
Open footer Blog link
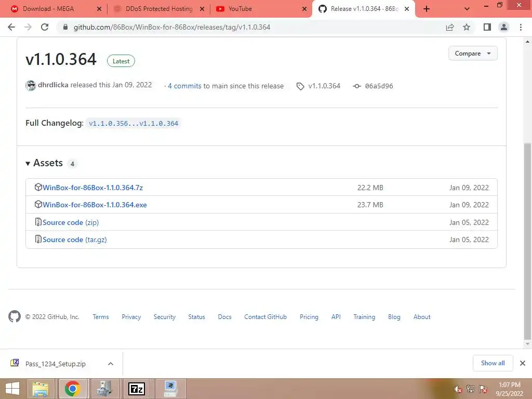(x=394, y=317)
